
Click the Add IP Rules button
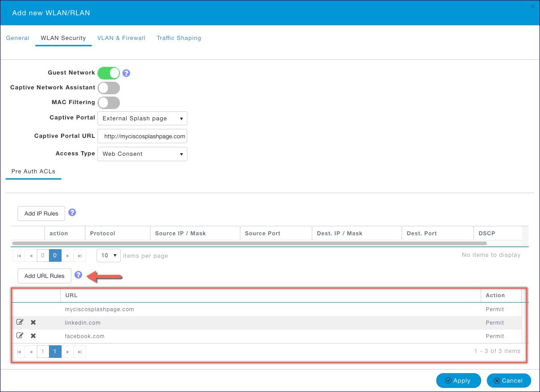41,213
